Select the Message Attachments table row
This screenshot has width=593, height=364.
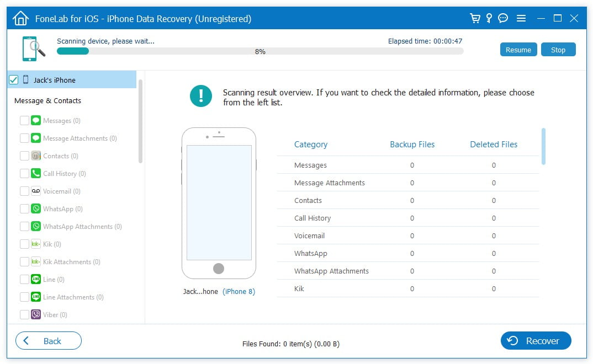tap(408, 183)
